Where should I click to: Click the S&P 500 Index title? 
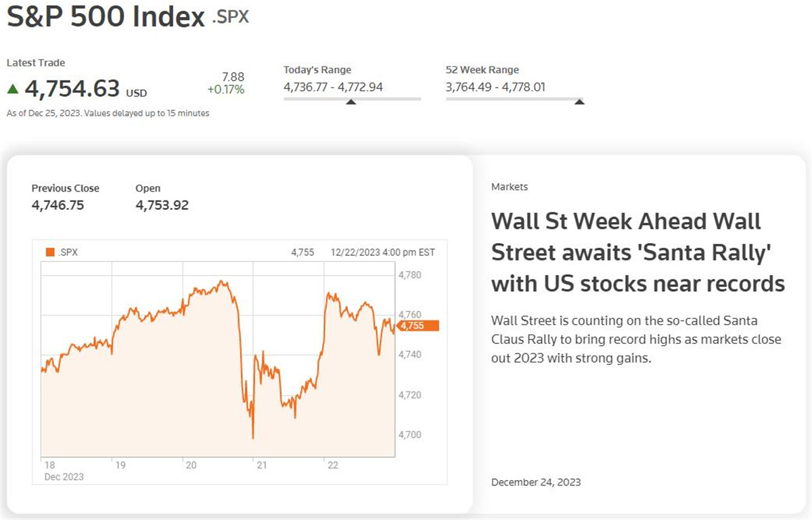pyautogui.click(x=106, y=17)
